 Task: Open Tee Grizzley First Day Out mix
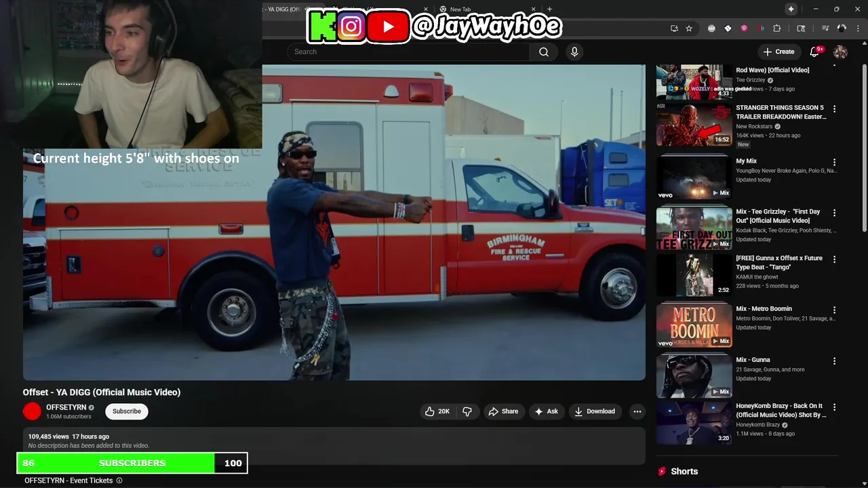coord(694,228)
